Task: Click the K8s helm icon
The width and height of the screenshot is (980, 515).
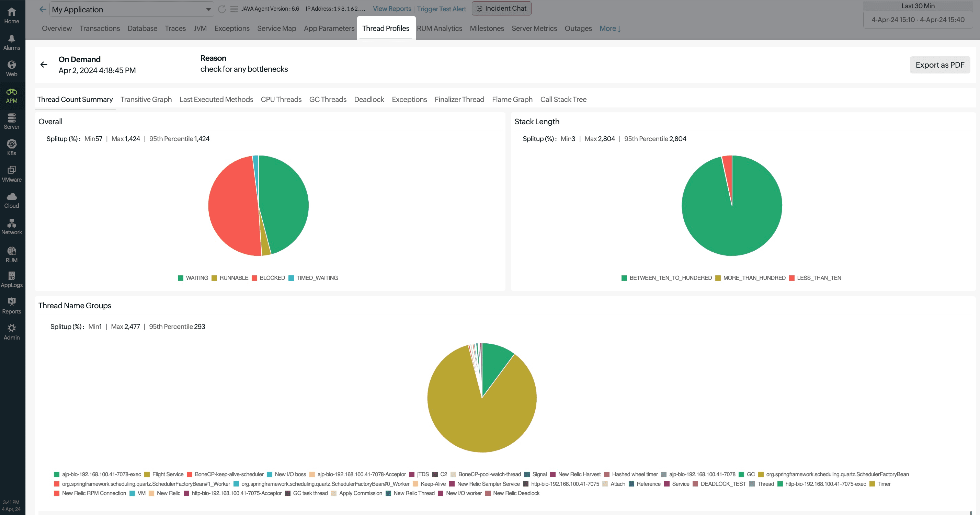Action: [11, 144]
